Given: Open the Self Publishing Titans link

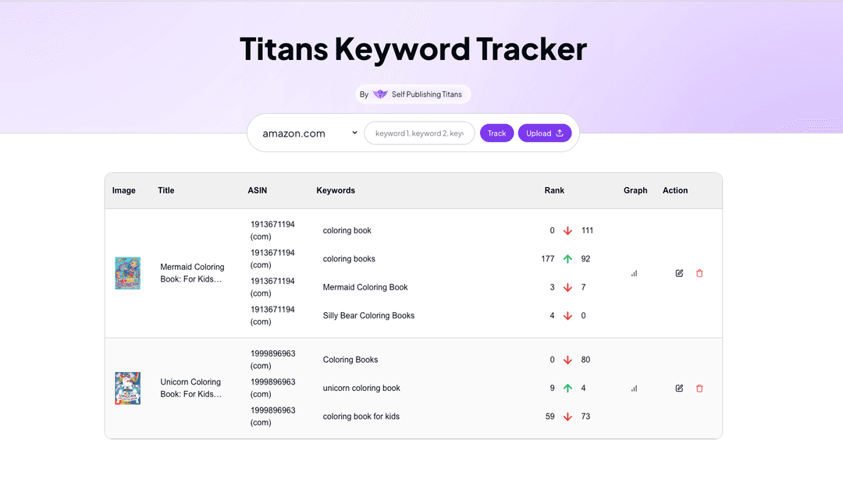Looking at the screenshot, I should [x=426, y=94].
